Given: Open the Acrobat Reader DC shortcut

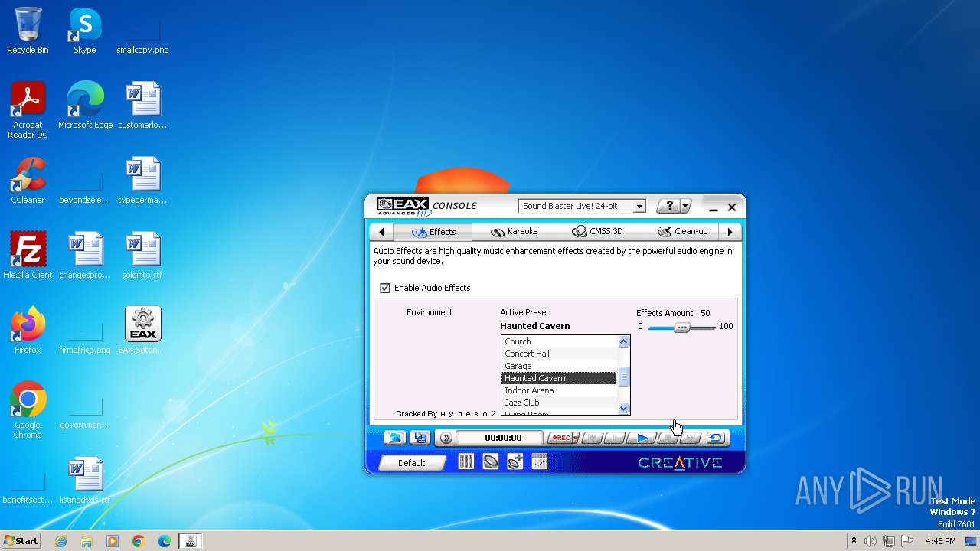Looking at the screenshot, I should tap(28, 110).
